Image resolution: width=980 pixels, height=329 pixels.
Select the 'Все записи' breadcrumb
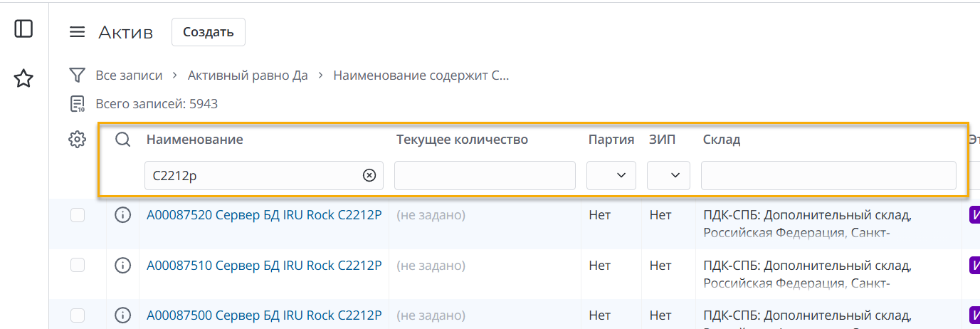point(129,75)
